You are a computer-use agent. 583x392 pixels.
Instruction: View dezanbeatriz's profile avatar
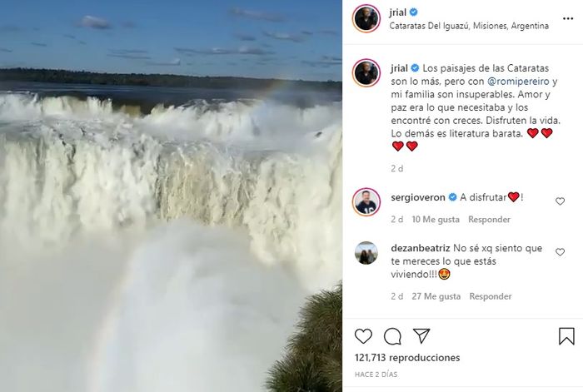pyautogui.click(x=366, y=253)
